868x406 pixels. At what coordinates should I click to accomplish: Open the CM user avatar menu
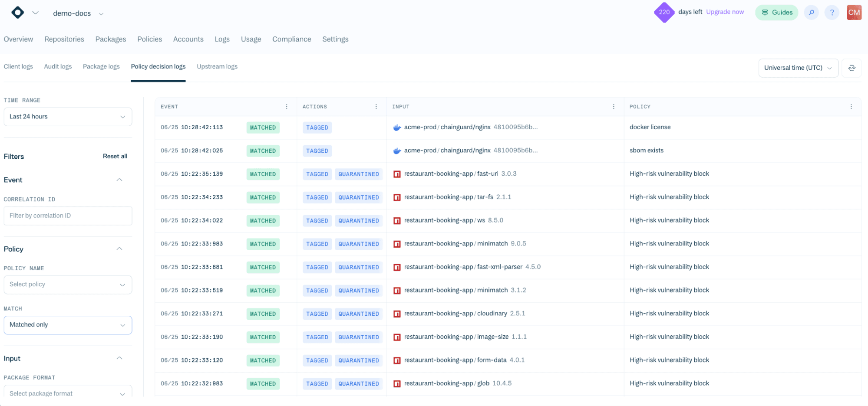pos(854,13)
